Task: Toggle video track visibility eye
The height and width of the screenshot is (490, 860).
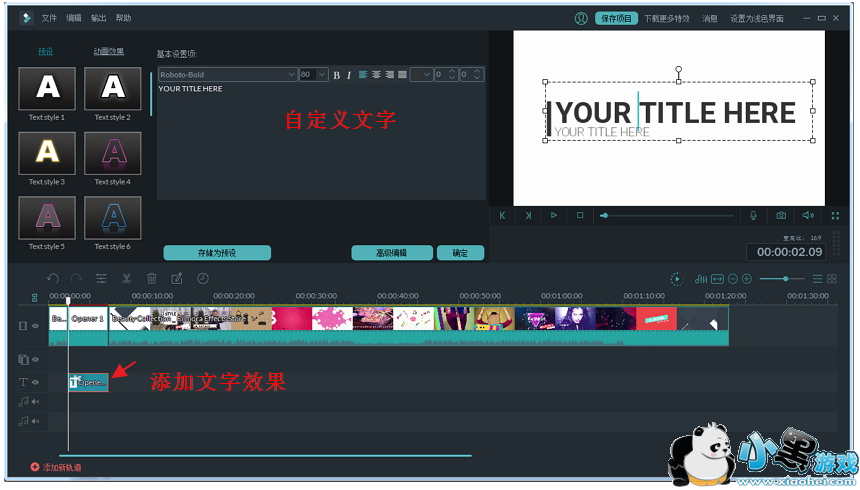Action: coord(35,326)
